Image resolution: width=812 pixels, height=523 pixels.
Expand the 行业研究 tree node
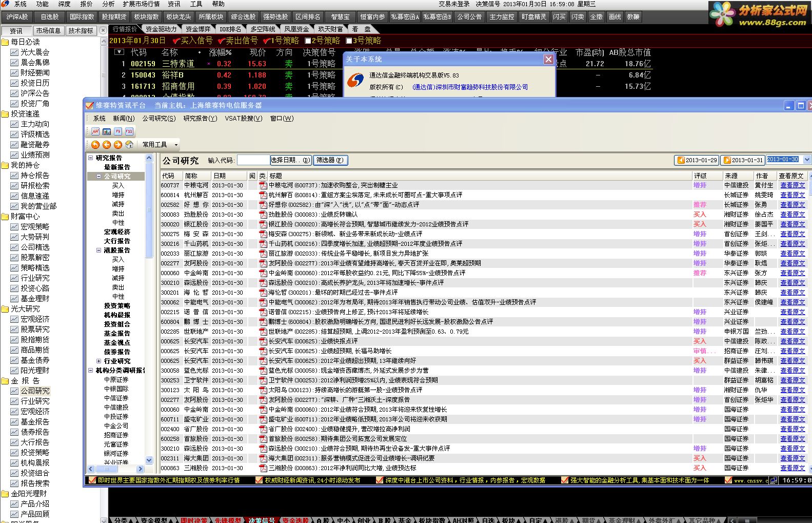[x=99, y=361]
